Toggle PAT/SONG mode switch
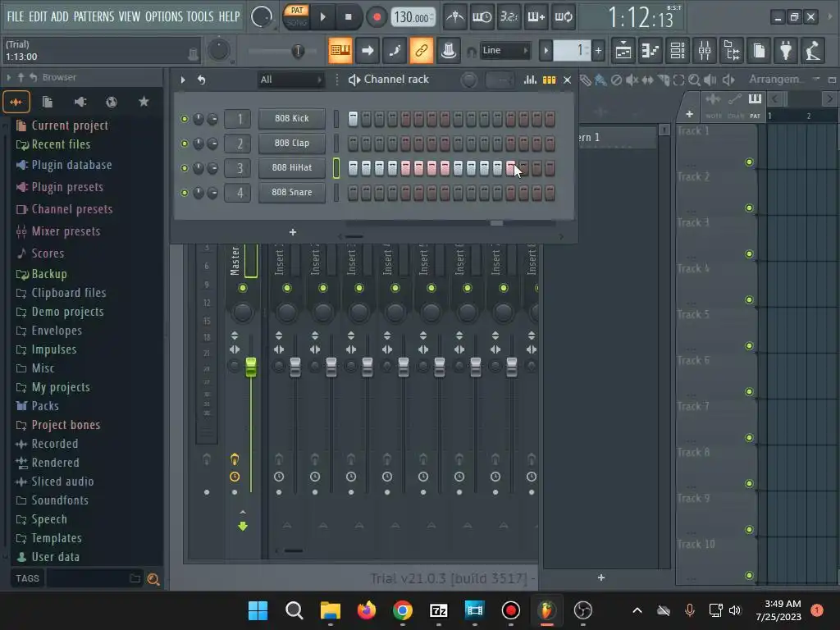 [x=296, y=16]
